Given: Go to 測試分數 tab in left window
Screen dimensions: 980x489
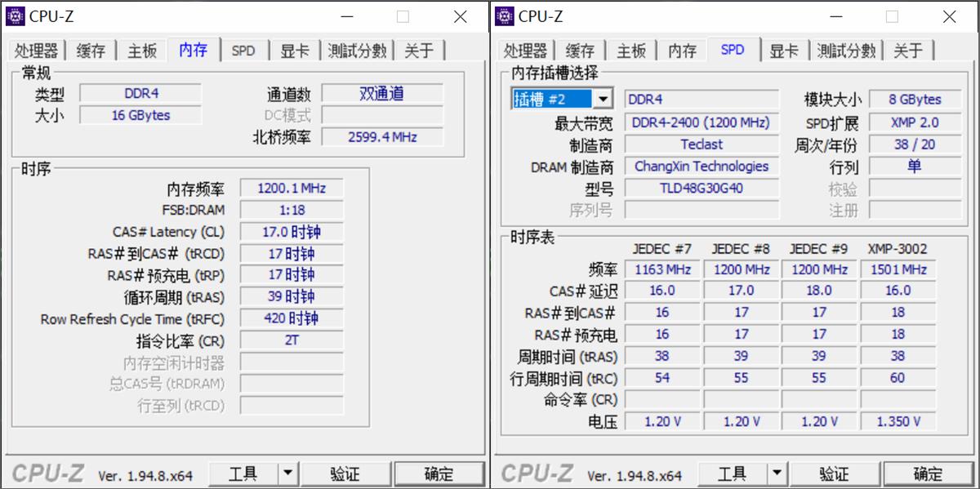Looking at the screenshot, I should point(357,51).
